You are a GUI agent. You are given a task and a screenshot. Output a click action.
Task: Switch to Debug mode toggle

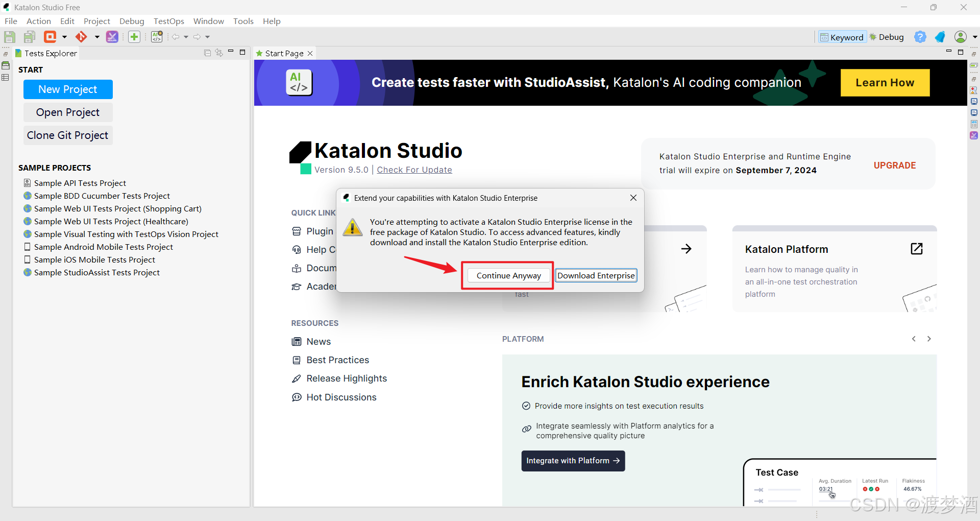[x=888, y=37]
